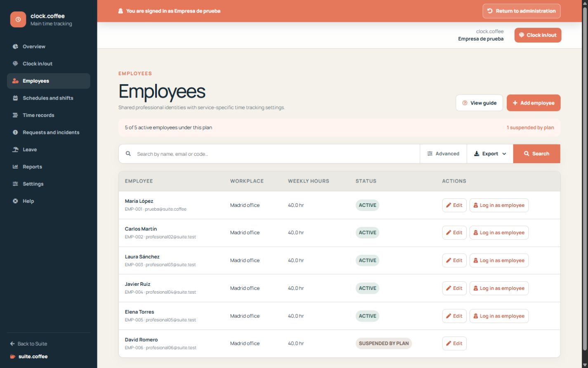Click María López's name

coord(139,201)
